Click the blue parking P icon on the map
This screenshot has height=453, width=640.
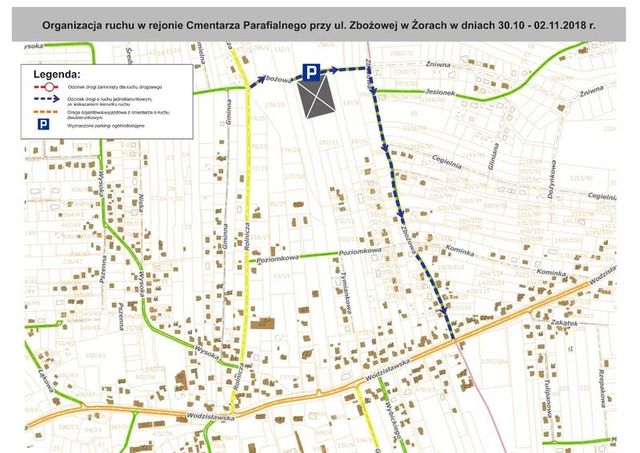point(313,69)
